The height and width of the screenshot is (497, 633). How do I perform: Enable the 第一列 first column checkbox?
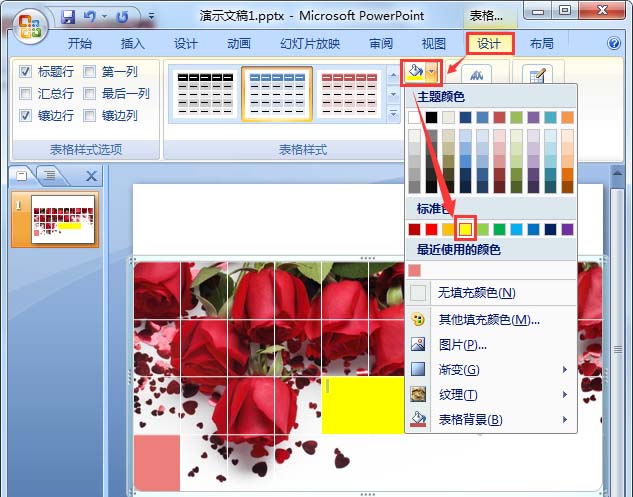pyautogui.click(x=89, y=72)
